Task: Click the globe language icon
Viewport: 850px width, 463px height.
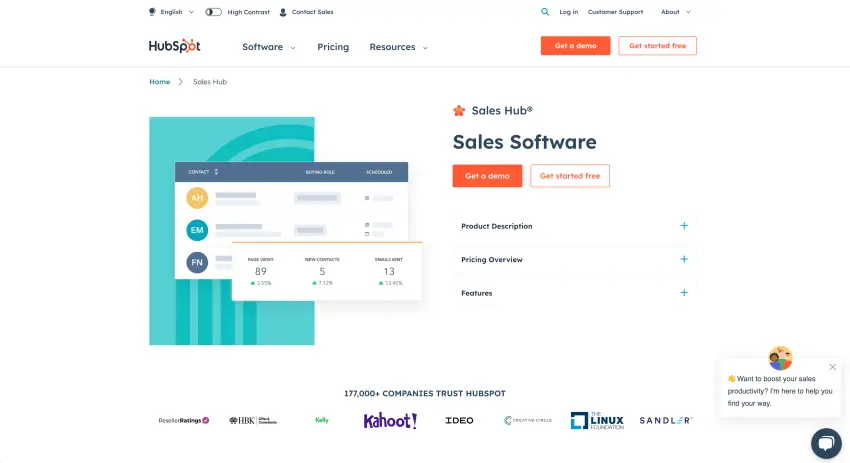Action: pos(152,11)
